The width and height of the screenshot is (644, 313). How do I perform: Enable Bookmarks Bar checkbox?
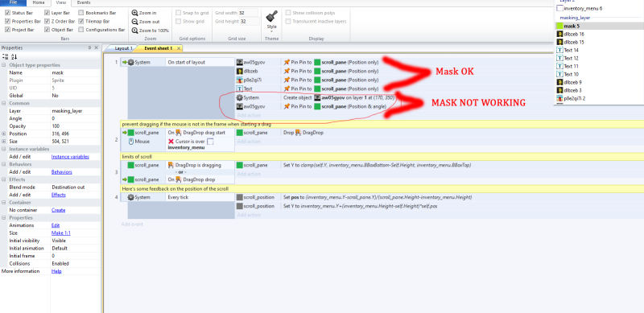point(81,13)
